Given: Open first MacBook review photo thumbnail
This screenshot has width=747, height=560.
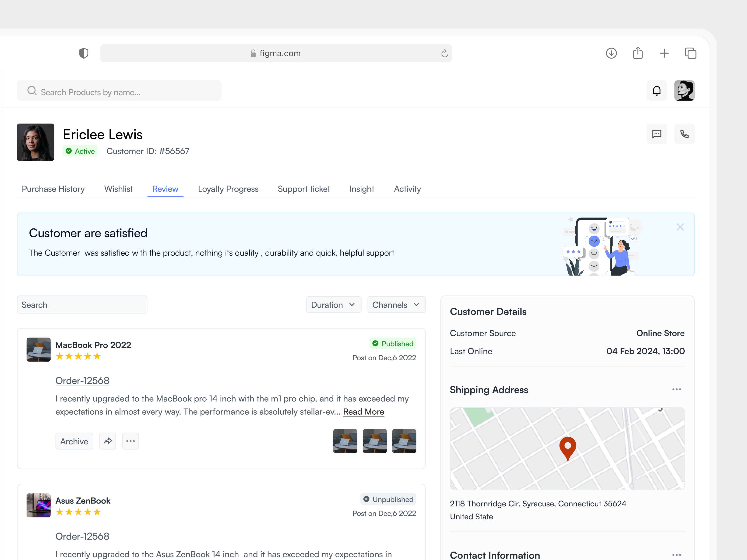Looking at the screenshot, I should click(x=345, y=441).
